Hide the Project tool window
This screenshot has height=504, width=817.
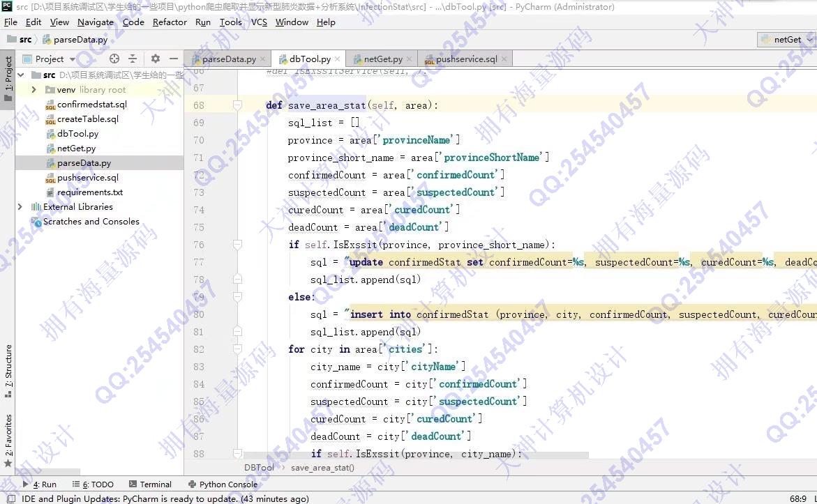coord(174,59)
